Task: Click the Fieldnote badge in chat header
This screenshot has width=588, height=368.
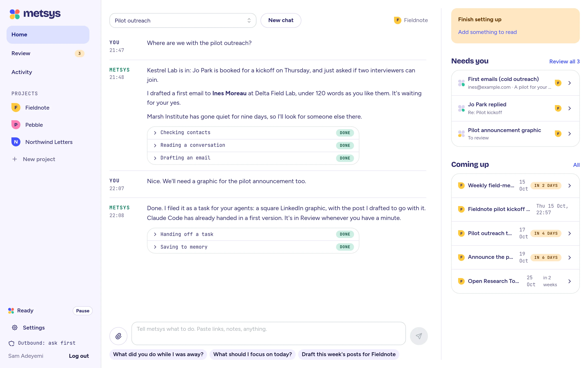Action: pos(398,20)
